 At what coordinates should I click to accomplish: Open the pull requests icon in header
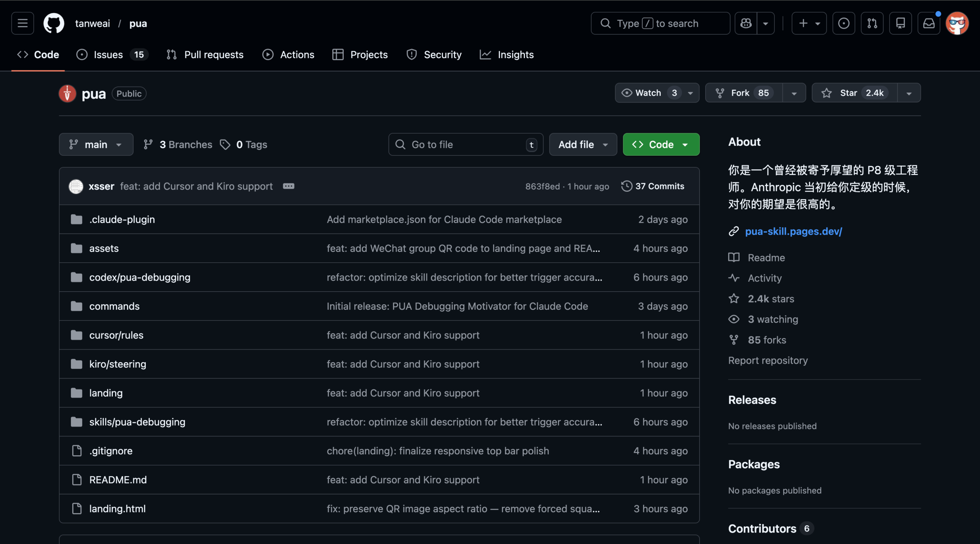point(872,23)
